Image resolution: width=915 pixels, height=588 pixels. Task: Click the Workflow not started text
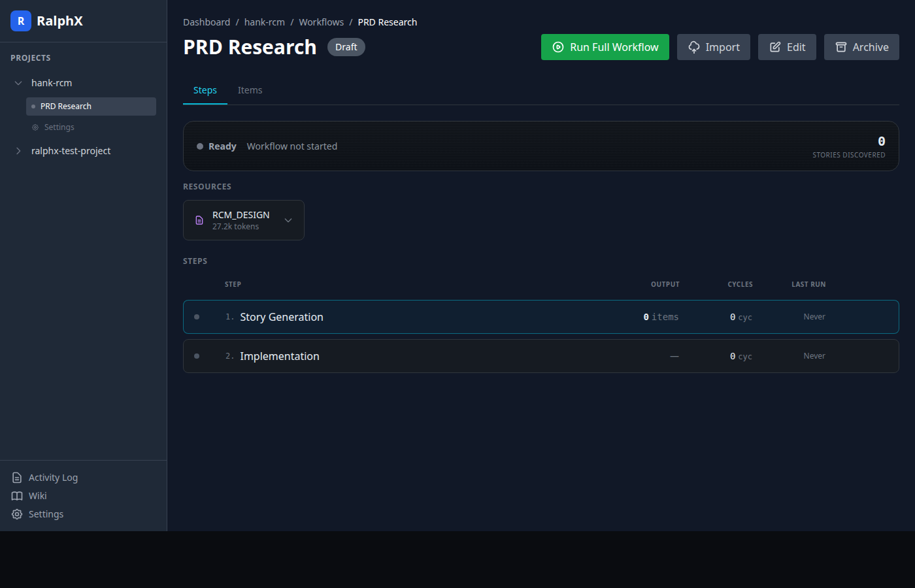point(292,146)
